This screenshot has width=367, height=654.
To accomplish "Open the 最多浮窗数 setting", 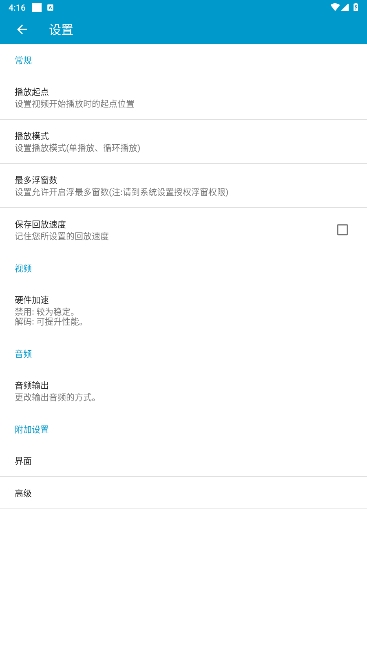I will tap(184, 186).
